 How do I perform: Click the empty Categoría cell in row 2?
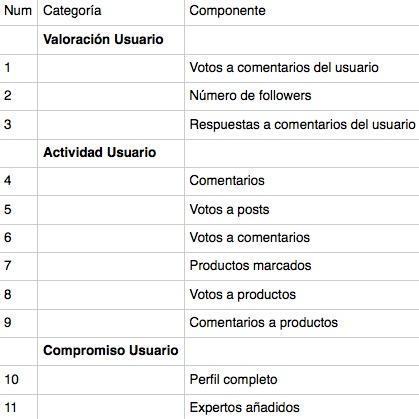111,97
